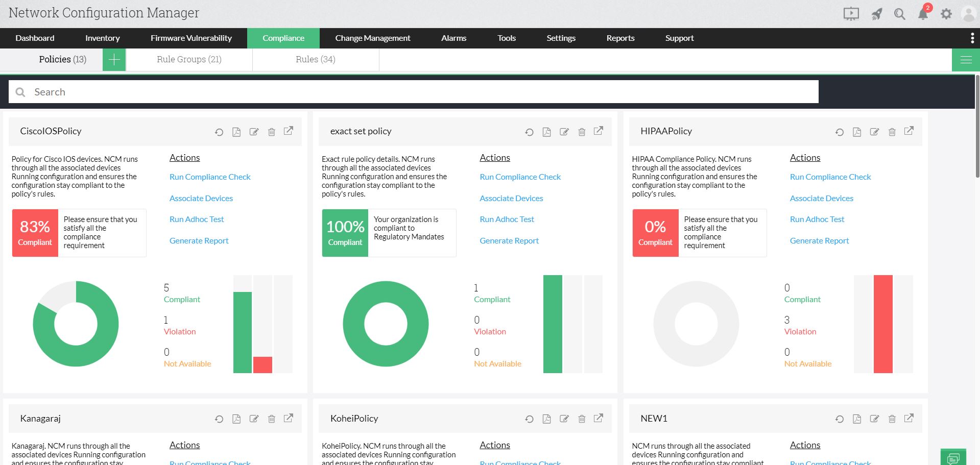The image size is (980, 465).
Task: Delete the NEW1 policy
Action: [x=892, y=420]
